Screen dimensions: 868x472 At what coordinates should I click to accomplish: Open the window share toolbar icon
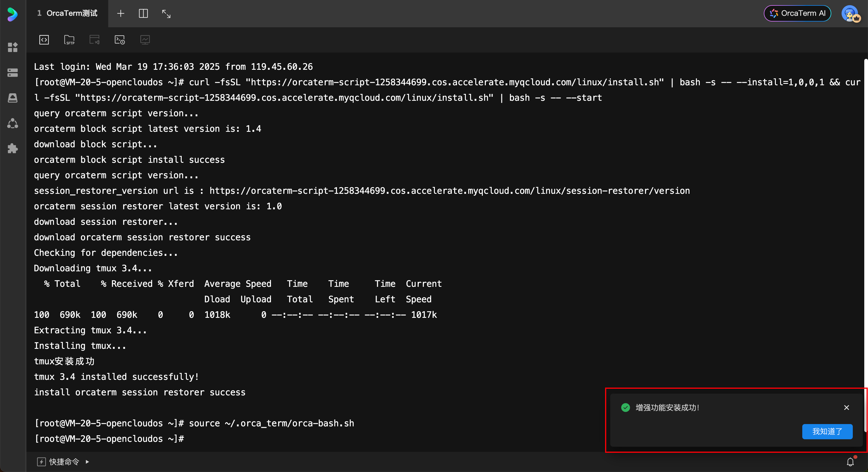coord(94,40)
